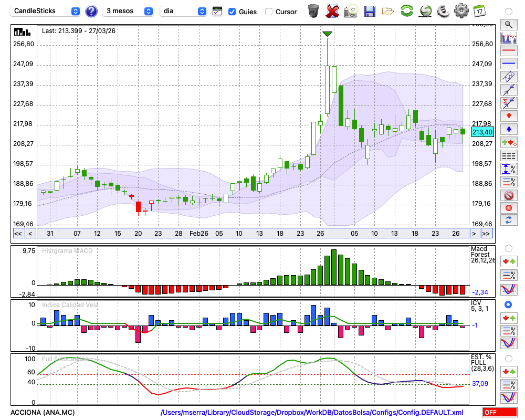525x420 pixels.
Task: Open the dia interval dropdown
Action: coord(183,11)
